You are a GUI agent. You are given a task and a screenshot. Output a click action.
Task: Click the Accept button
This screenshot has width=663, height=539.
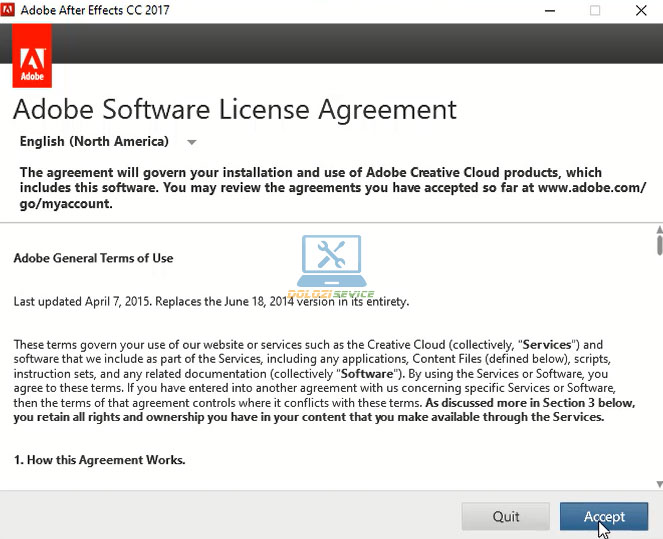[x=604, y=516]
